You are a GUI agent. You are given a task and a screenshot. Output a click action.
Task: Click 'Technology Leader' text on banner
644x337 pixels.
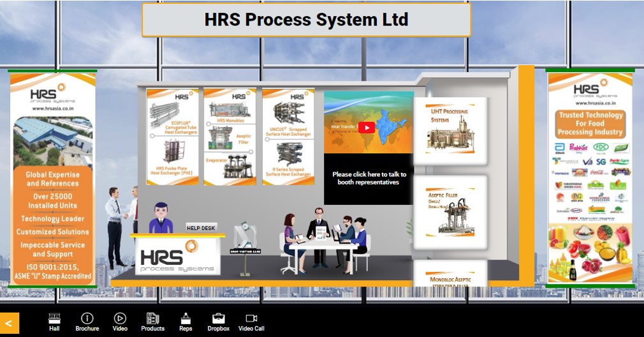click(52, 219)
